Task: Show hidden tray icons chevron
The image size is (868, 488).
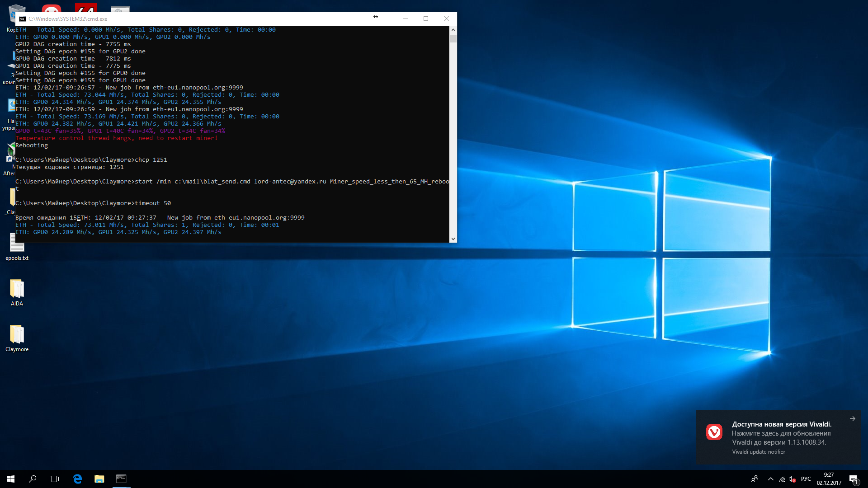Action: [771, 479]
